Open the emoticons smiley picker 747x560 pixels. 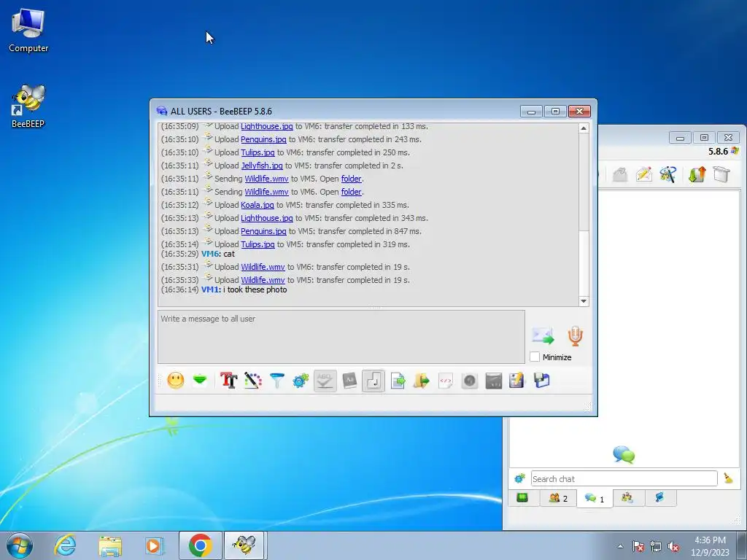click(x=176, y=381)
